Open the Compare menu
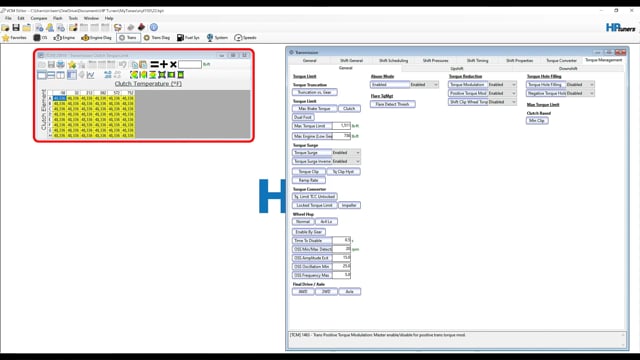640x360 pixels. (x=39, y=18)
